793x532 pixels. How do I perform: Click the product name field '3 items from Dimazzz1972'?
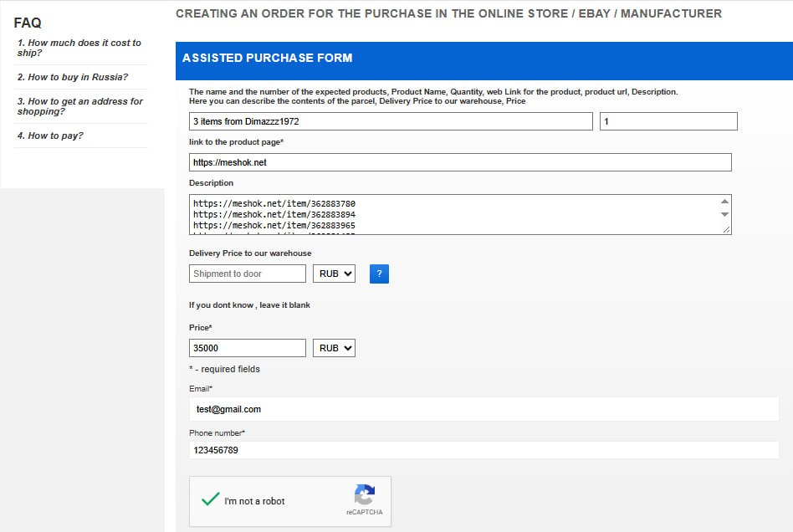tap(391, 121)
